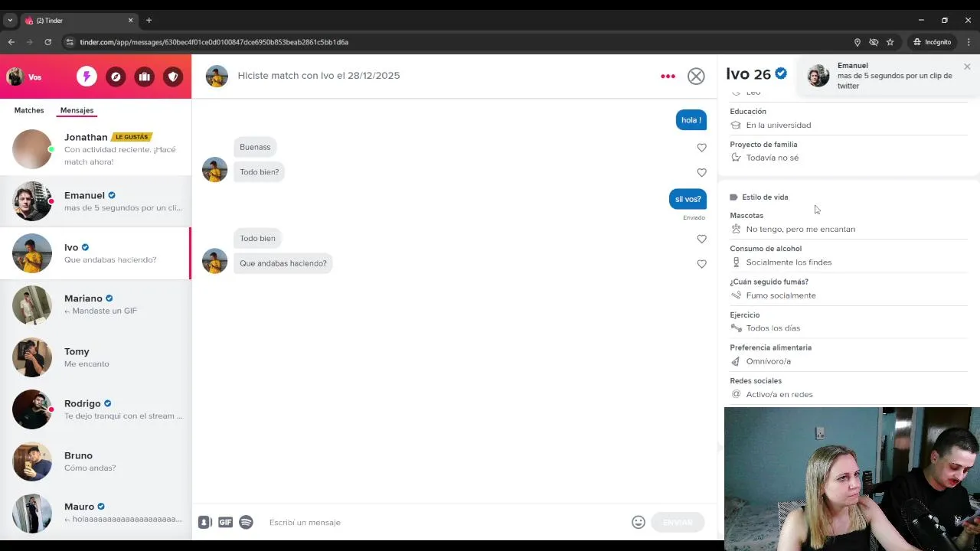980x551 pixels.
Task: Open the Rodrigo conversation
Action: click(96, 409)
